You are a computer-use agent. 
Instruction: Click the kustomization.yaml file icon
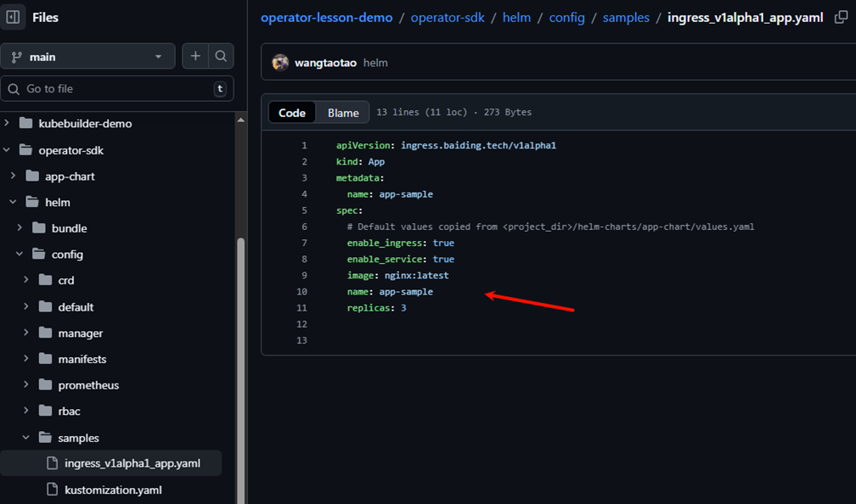pyautogui.click(x=51, y=490)
